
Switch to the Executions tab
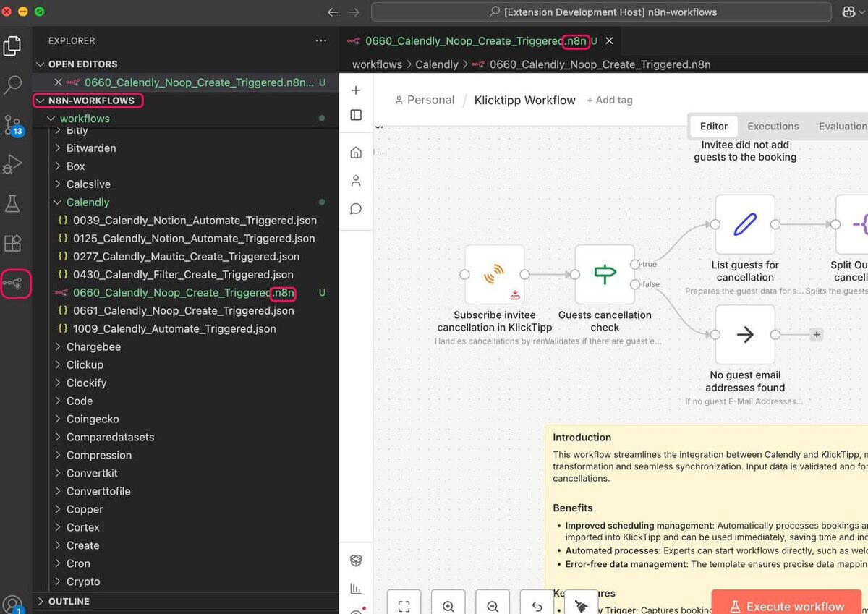tap(773, 126)
